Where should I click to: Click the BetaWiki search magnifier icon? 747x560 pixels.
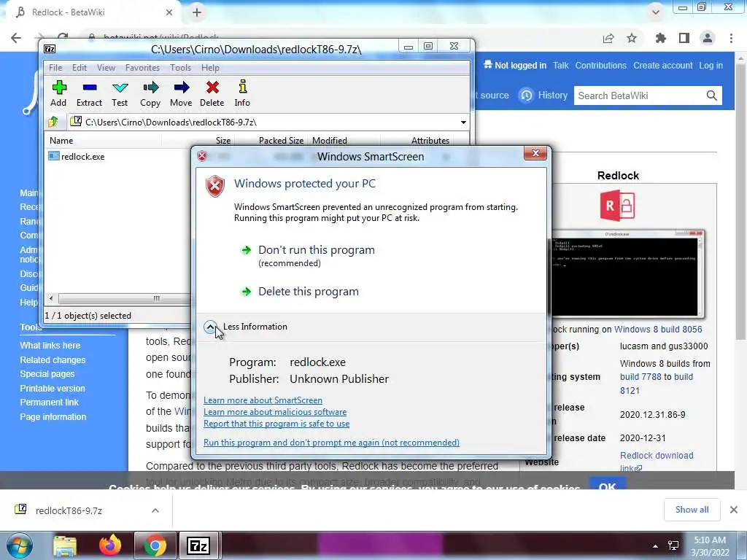coord(712,96)
